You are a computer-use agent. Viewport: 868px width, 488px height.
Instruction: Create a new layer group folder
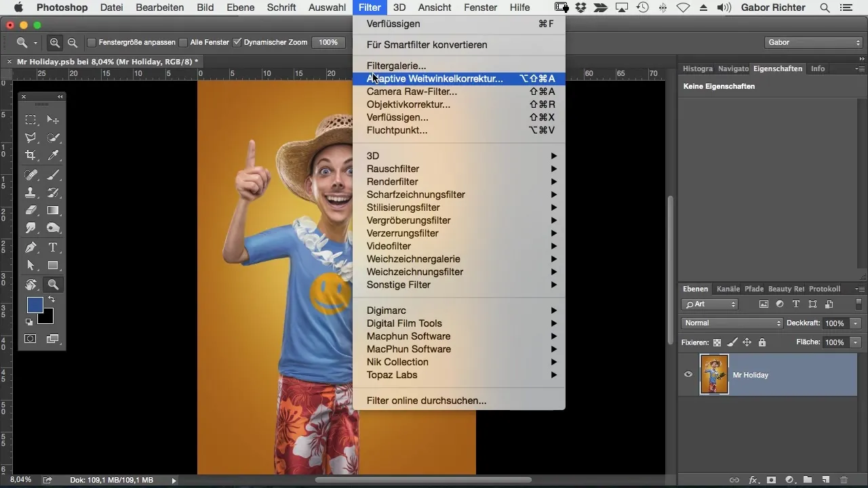(808, 480)
